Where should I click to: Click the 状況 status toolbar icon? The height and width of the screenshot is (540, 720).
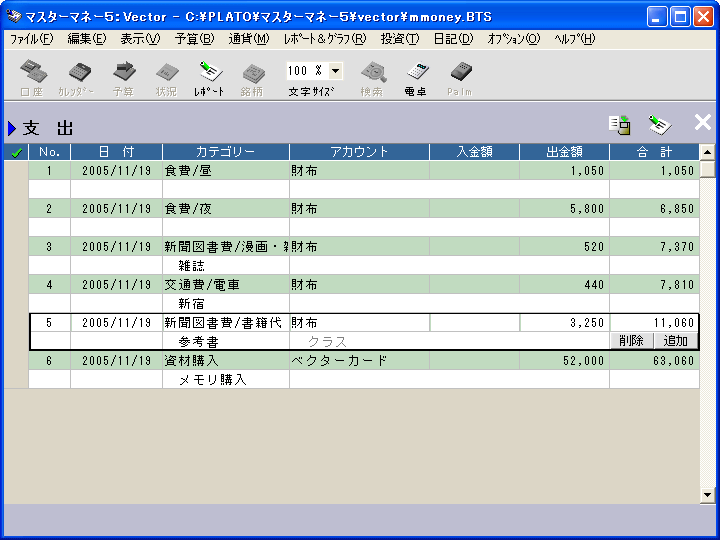pyautogui.click(x=166, y=77)
